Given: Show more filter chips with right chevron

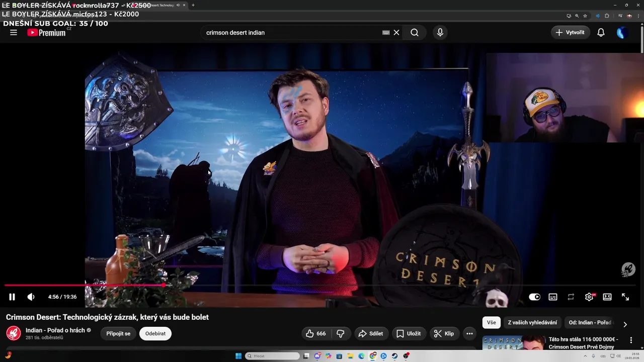Looking at the screenshot, I should (625, 324).
